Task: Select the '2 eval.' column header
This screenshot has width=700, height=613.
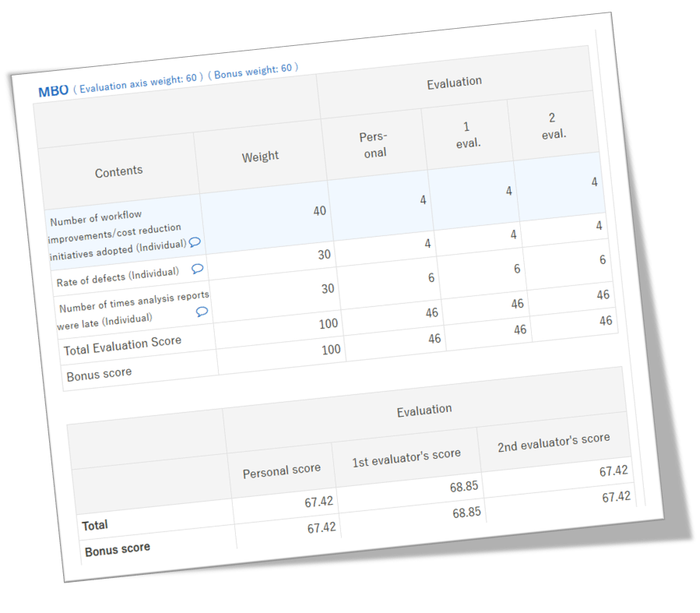Action: pyautogui.click(x=553, y=126)
